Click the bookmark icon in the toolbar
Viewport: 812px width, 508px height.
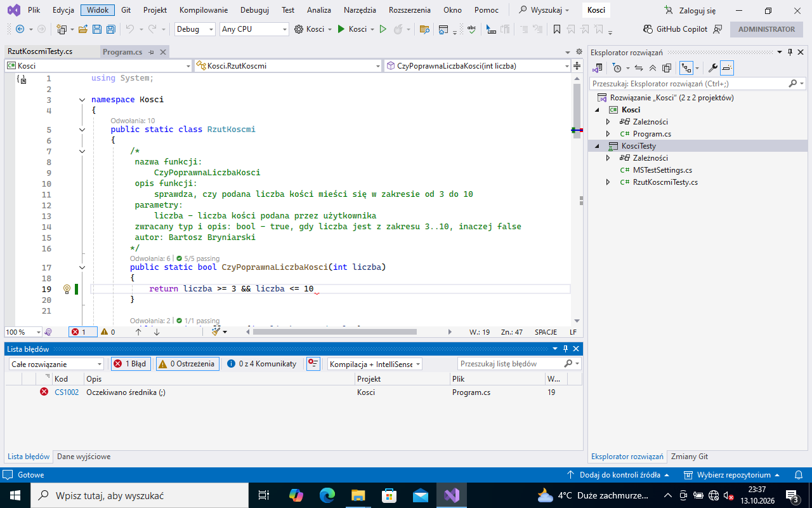pyautogui.click(x=557, y=29)
